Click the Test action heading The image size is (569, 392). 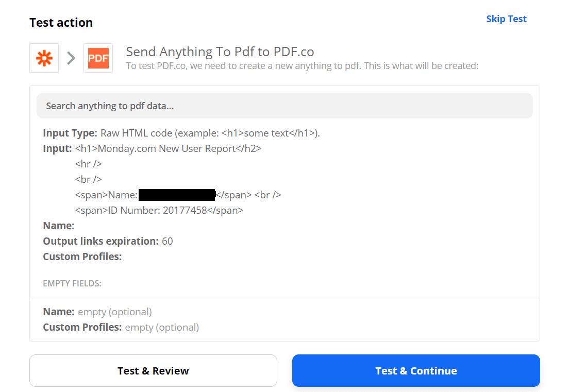(61, 22)
